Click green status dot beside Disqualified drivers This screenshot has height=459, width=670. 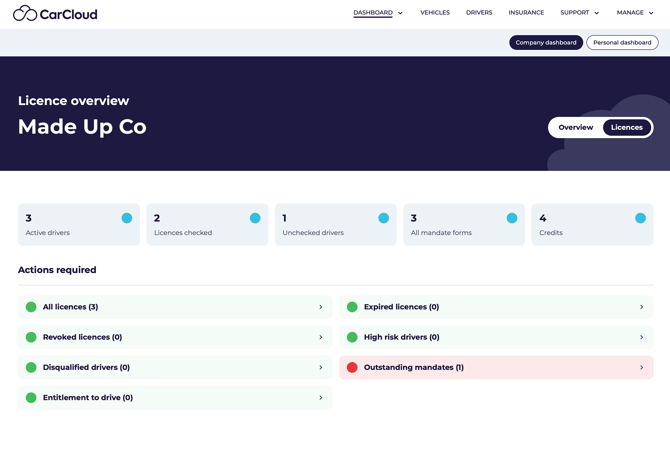pos(31,368)
